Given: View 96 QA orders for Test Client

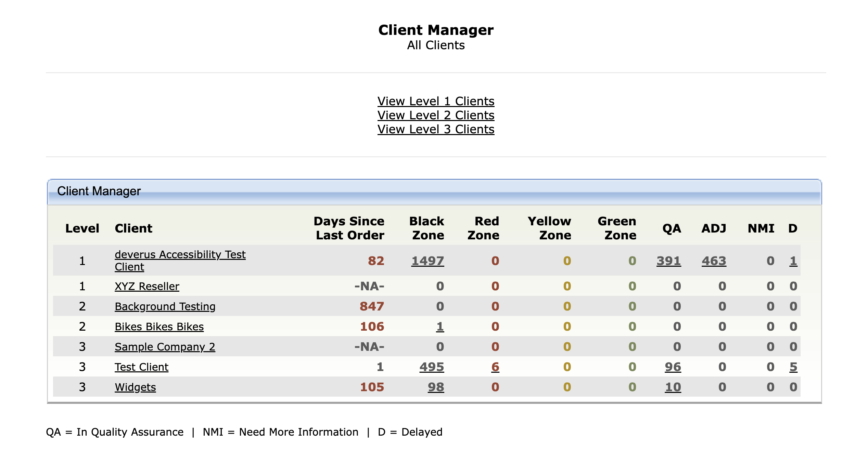Looking at the screenshot, I should pyautogui.click(x=673, y=367).
